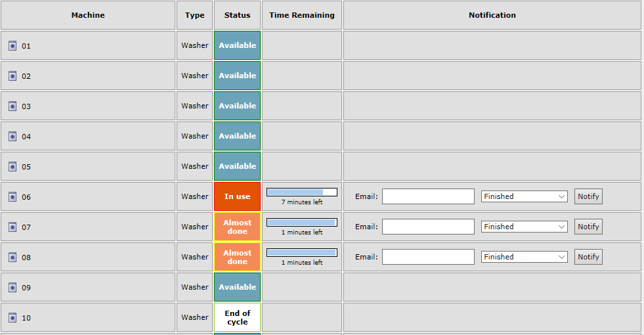Click the washer icon next to machine 06
The height and width of the screenshot is (335, 644).
tap(12, 197)
